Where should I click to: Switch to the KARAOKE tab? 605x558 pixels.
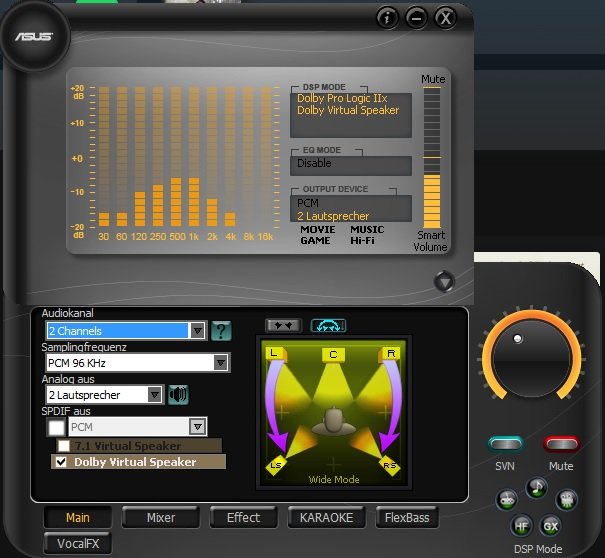coord(326,517)
